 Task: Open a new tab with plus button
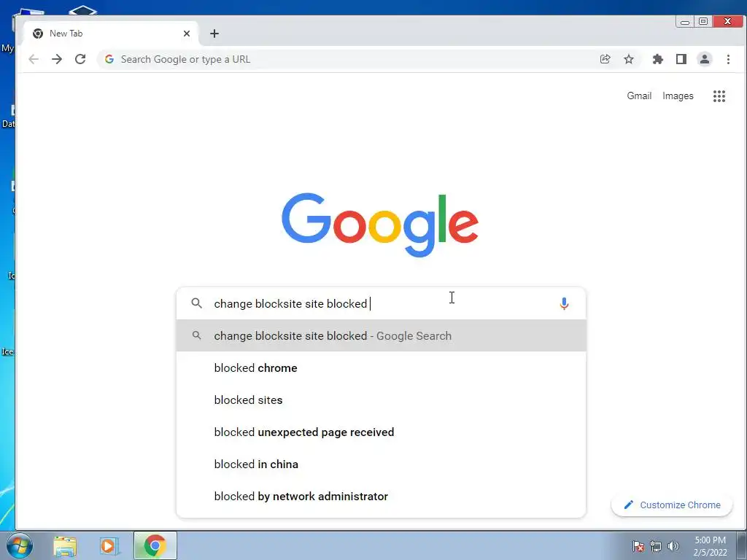pos(214,34)
